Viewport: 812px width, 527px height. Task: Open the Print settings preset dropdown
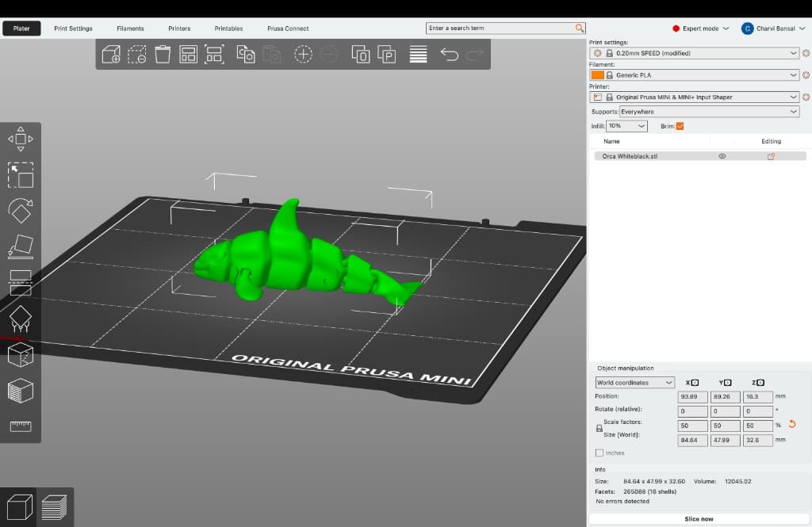coord(694,53)
